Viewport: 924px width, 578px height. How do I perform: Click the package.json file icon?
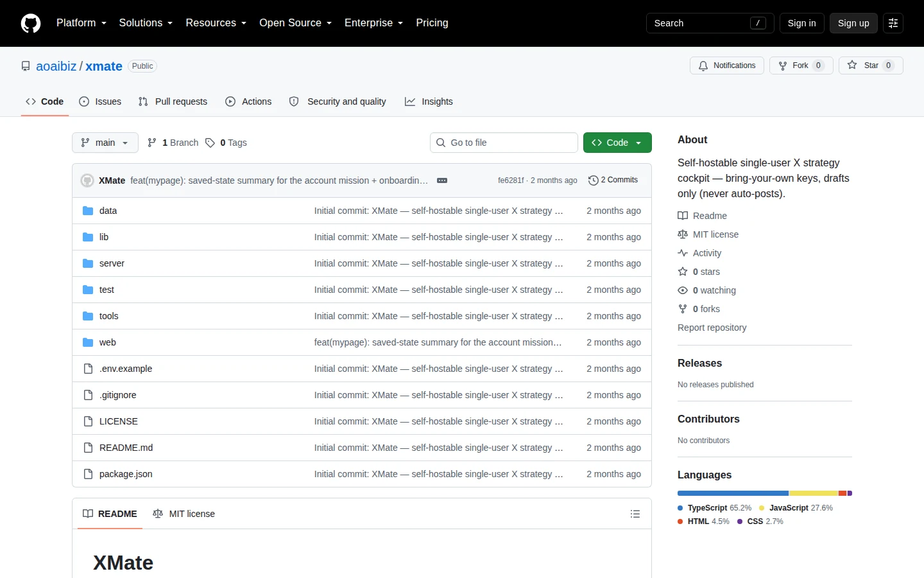coord(88,474)
